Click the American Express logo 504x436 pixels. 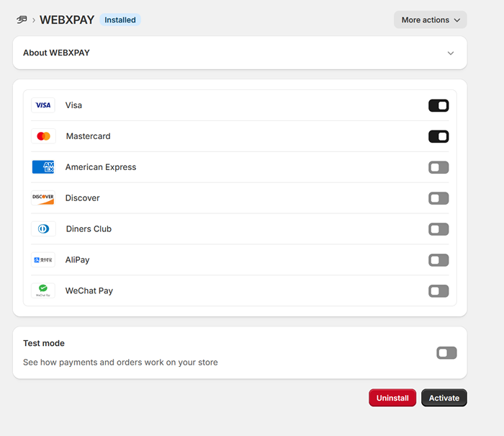(43, 167)
